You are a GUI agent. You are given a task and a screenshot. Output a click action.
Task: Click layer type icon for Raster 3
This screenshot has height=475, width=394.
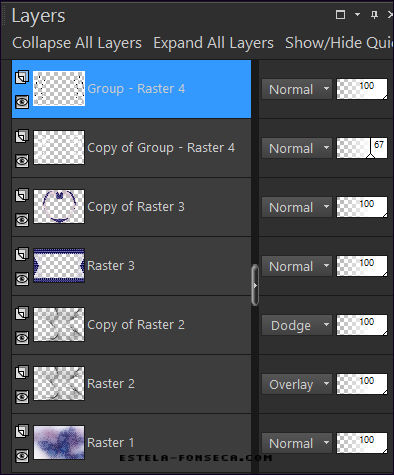22,254
